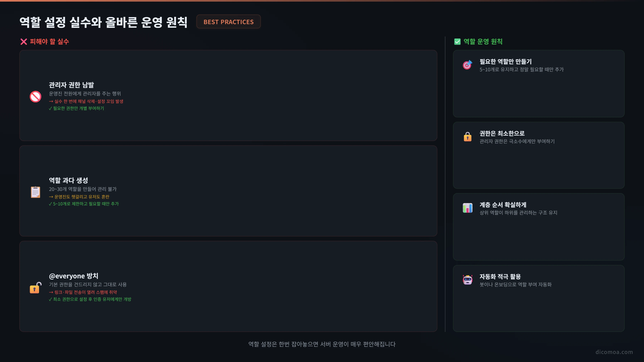Click the bar chart icon beside 계층 순서 확실하게
The height and width of the screenshot is (362, 644).
[467, 208]
